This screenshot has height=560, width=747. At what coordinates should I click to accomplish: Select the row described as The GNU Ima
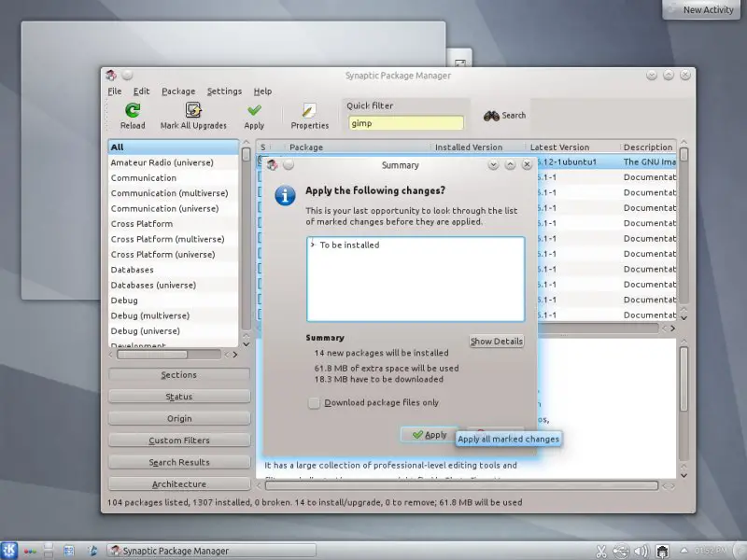(x=607, y=161)
